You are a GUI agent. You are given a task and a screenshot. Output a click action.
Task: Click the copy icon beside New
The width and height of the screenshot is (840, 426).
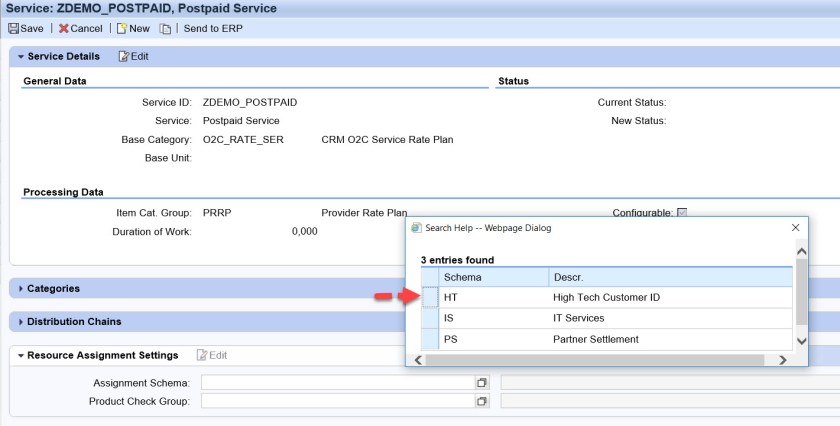[165, 29]
